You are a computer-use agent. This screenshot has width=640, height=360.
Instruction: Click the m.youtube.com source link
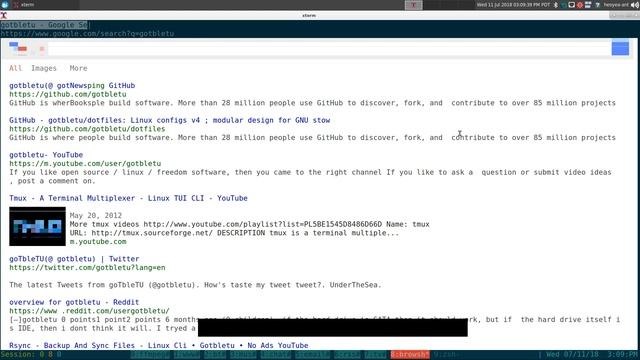[98, 242]
